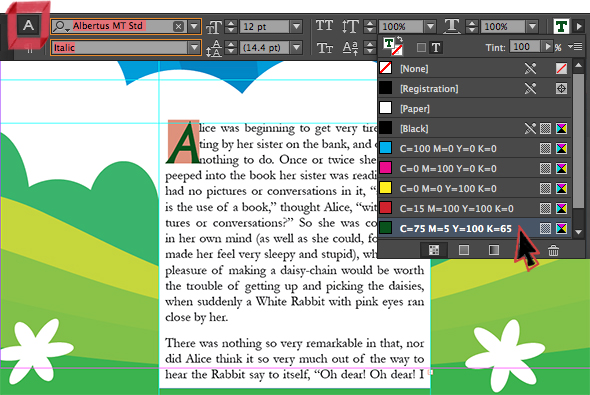Toggle All Caps (TT) formatting

point(324,26)
